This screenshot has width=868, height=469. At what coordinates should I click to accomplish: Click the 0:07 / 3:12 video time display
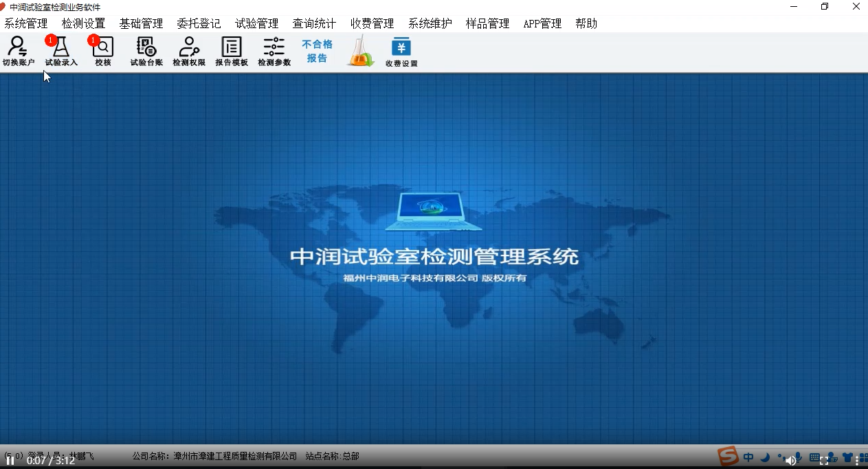(x=51, y=461)
